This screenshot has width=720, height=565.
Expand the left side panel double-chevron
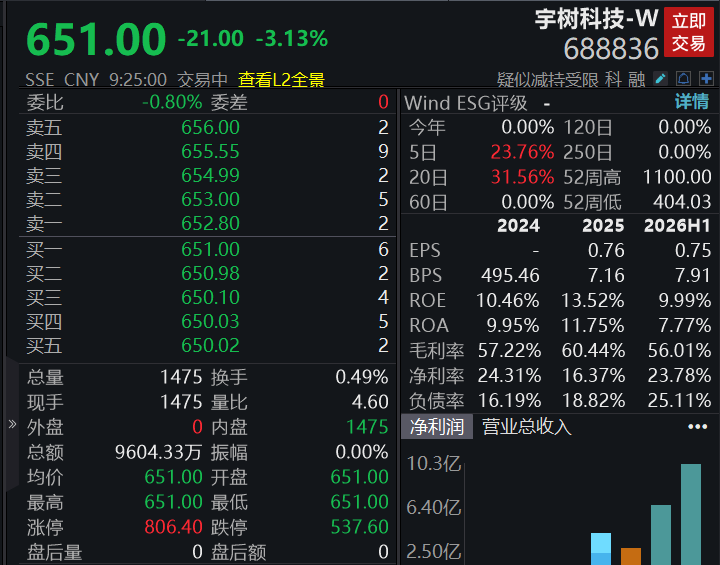point(12,424)
